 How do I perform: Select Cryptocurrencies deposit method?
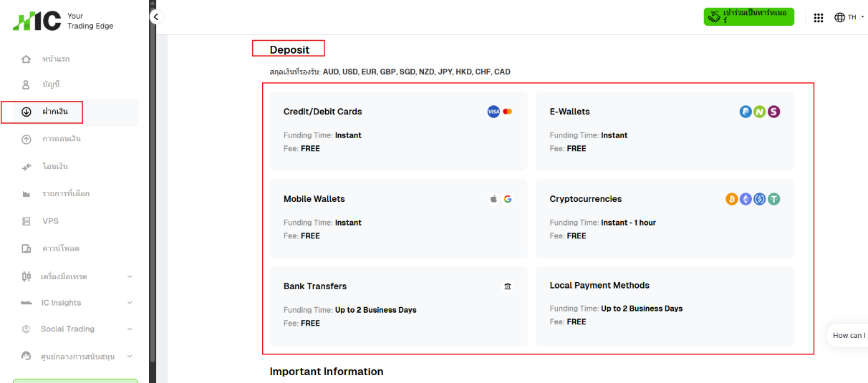click(x=665, y=218)
